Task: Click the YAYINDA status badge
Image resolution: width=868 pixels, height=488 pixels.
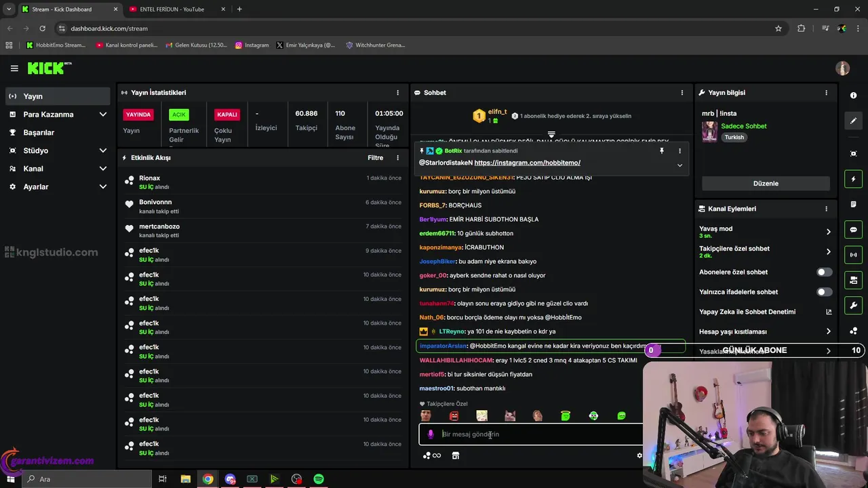Action: (x=138, y=115)
